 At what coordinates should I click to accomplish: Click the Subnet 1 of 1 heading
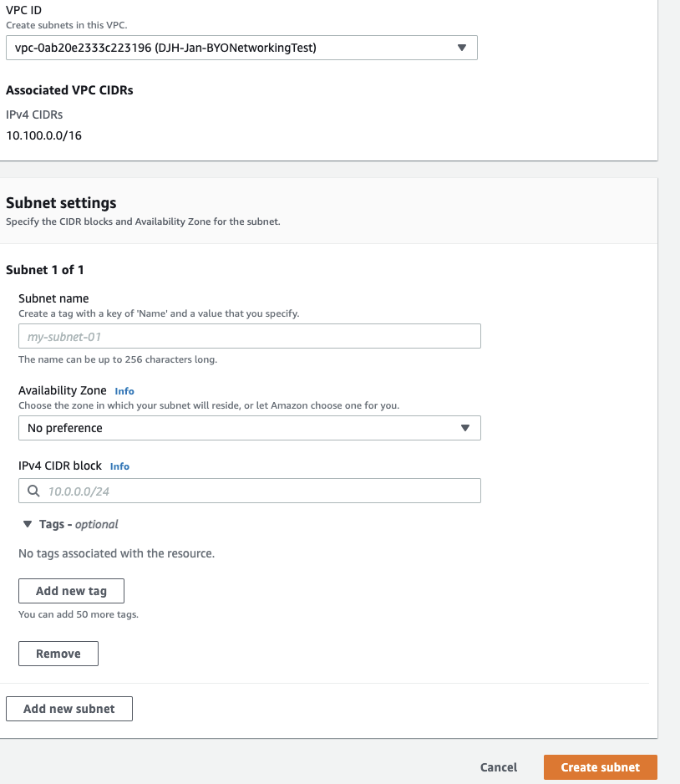coord(45,270)
